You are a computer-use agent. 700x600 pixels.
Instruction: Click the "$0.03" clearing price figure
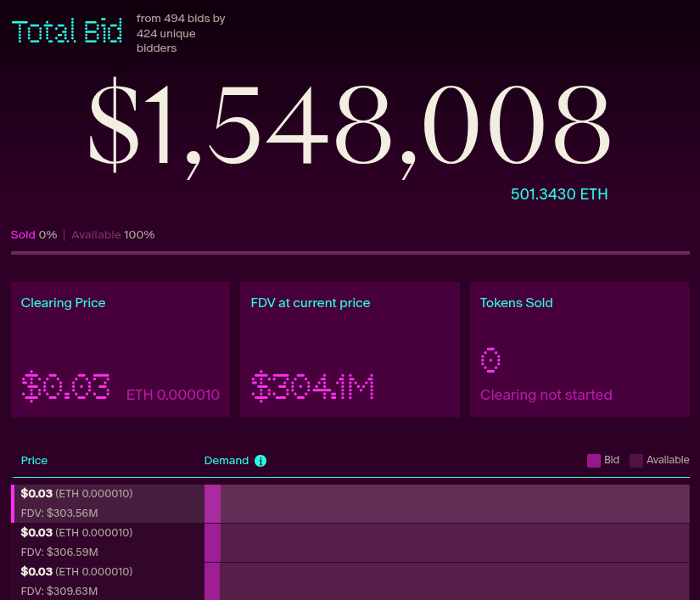tap(65, 387)
